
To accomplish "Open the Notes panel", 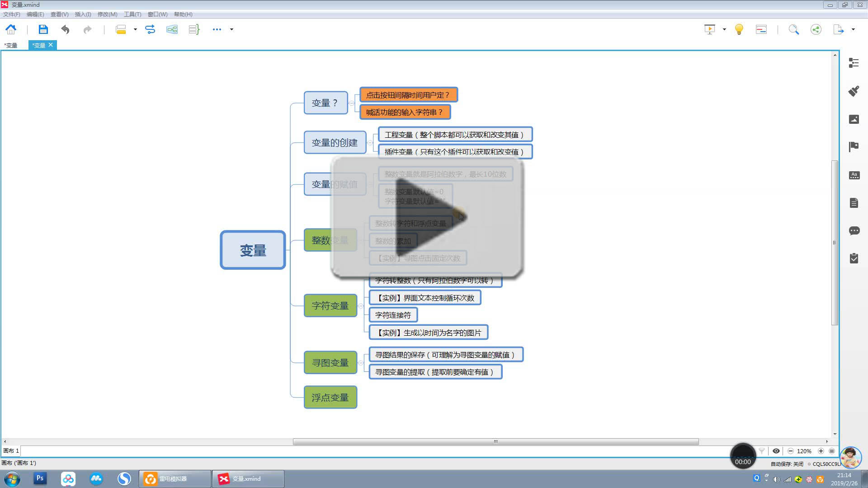I will (854, 203).
